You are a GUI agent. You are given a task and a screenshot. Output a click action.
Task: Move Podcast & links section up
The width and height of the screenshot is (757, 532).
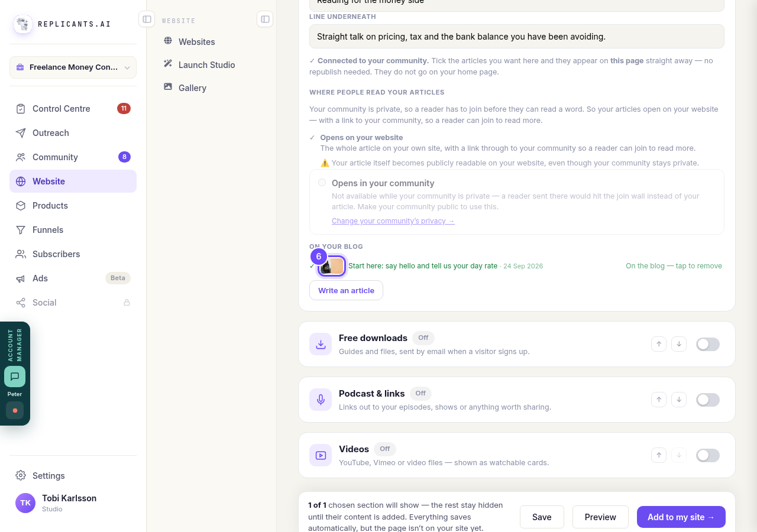(659, 400)
